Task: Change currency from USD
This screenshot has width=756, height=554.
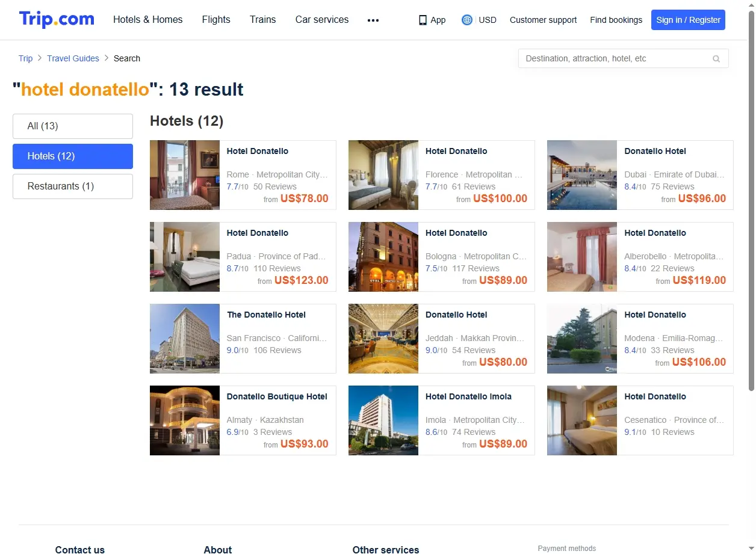Action: 488,20
